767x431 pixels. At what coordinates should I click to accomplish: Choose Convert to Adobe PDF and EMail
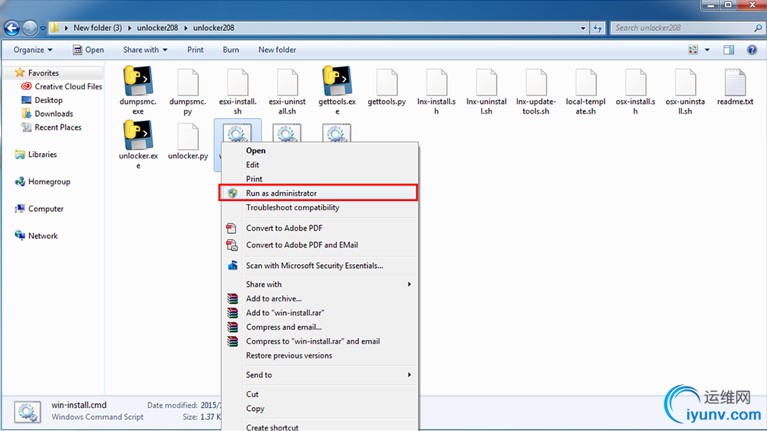point(319,245)
